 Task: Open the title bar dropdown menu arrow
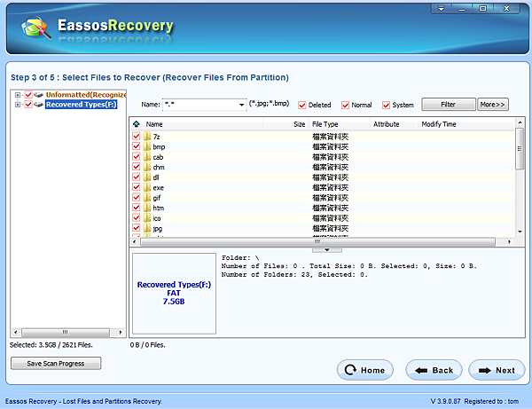click(x=441, y=9)
